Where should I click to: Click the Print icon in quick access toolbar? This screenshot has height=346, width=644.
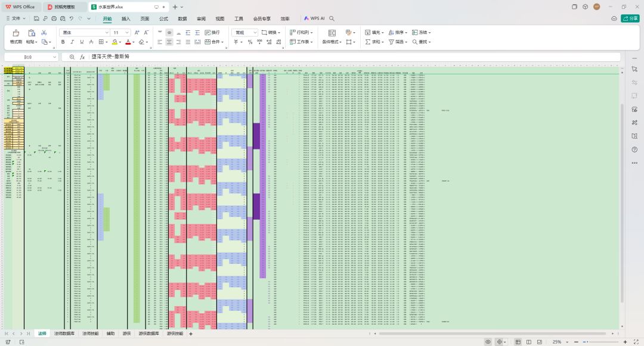pyautogui.click(x=54, y=18)
